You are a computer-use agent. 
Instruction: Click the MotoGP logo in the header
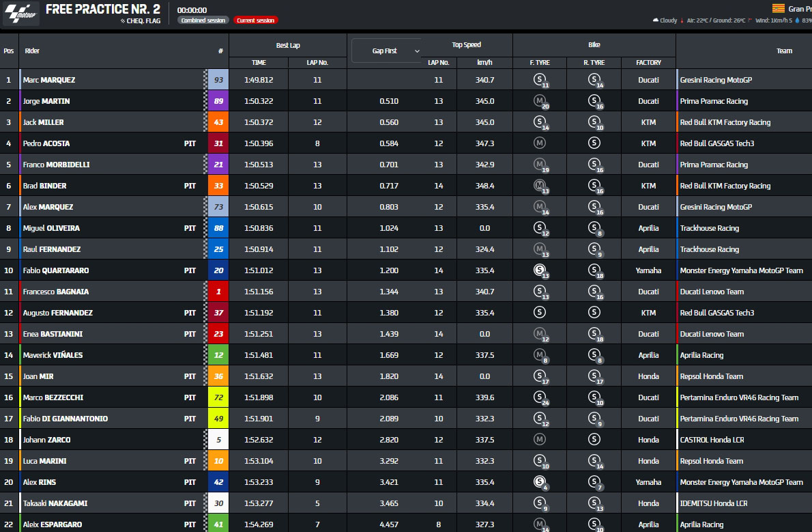[x=20, y=14]
